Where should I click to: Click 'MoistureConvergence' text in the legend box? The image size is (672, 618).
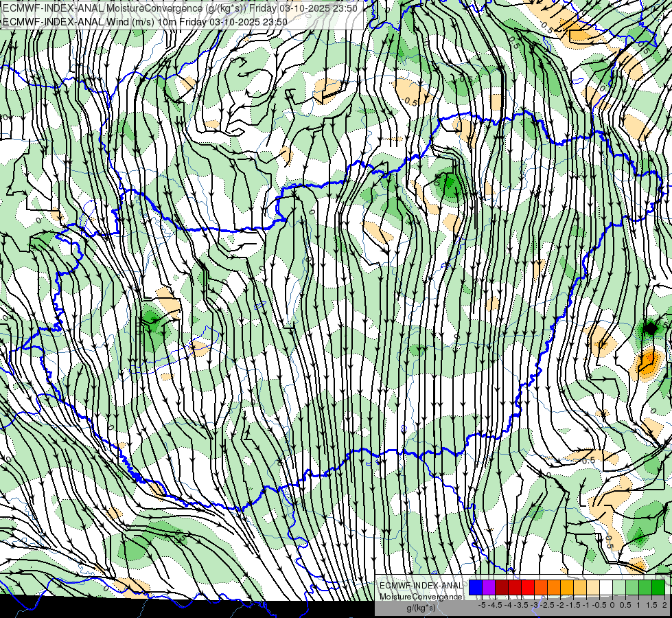tap(421, 597)
